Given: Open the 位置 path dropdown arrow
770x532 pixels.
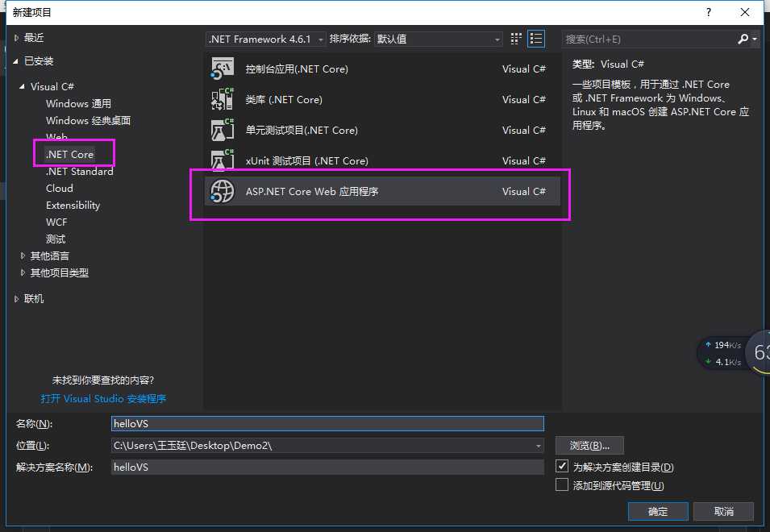Looking at the screenshot, I should (539, 446).
